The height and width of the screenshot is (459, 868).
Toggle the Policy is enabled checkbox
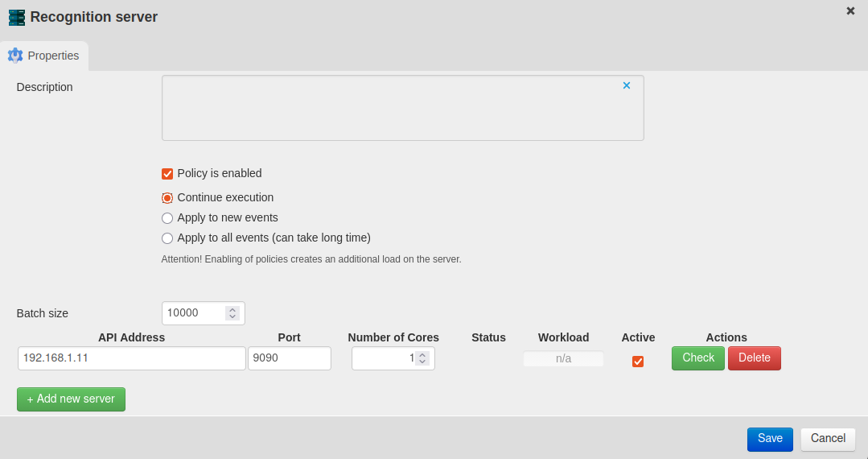(x=167, y=173)
